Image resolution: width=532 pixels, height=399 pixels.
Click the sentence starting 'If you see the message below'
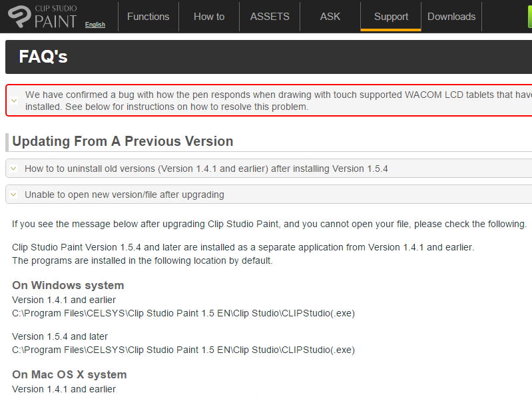tap(270, 224)
